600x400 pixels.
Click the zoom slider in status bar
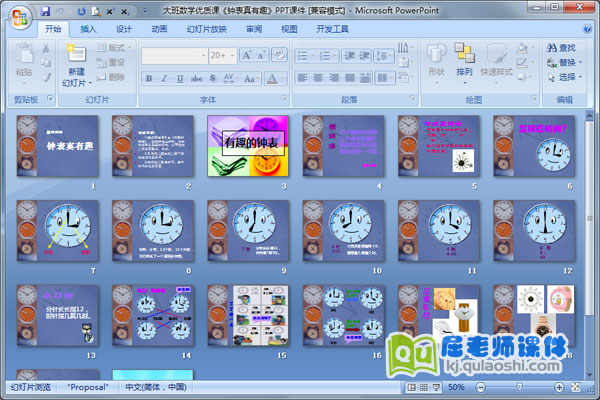[x=520, y=387]
